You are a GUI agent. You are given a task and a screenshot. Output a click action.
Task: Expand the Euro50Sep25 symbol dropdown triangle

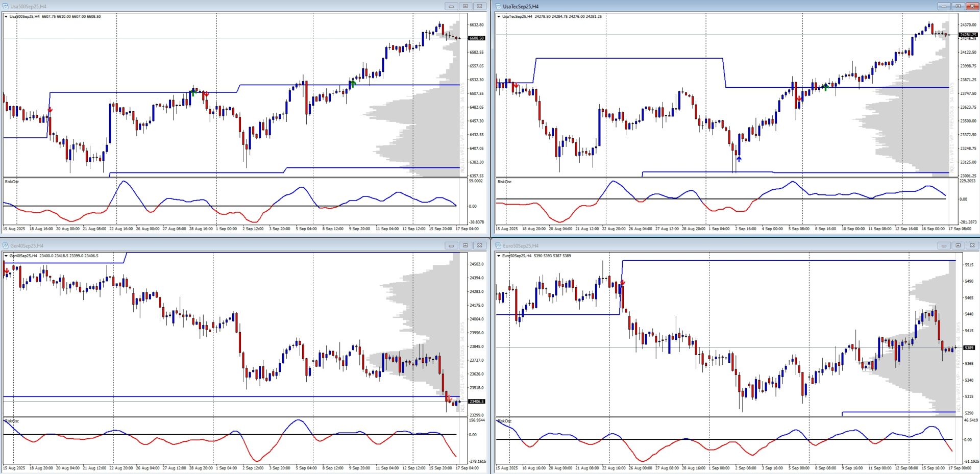pos(499,256)
